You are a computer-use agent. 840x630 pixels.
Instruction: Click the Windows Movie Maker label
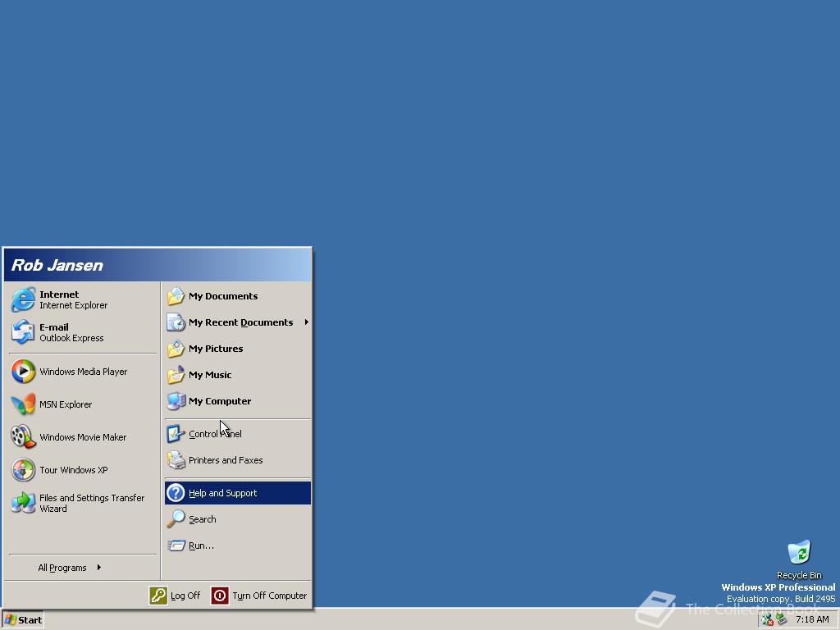(83, 437)
